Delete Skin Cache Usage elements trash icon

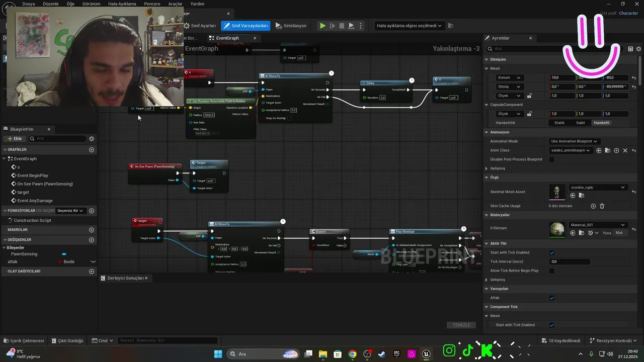(x=602, y=206)
